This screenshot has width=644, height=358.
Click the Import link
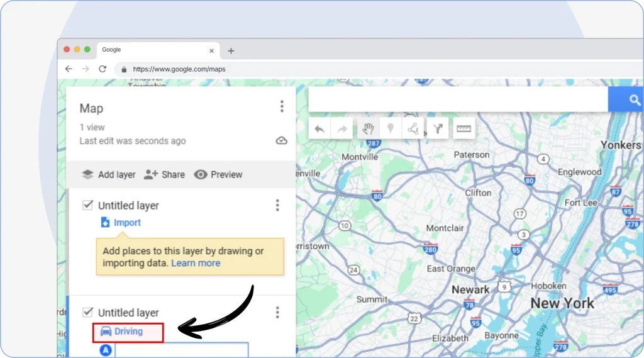tap(121, 222)
